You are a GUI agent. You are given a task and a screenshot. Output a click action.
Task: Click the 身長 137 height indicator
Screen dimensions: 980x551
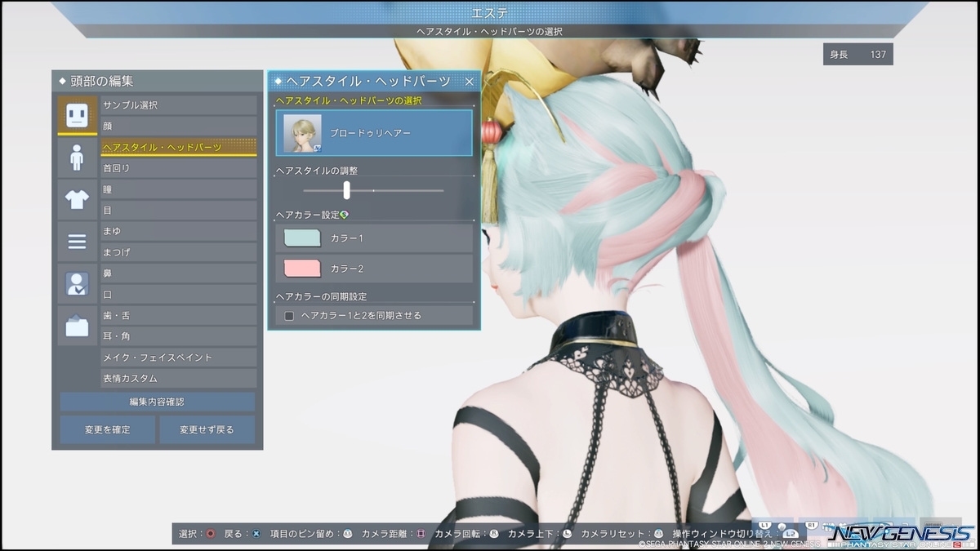pos(857,55)
